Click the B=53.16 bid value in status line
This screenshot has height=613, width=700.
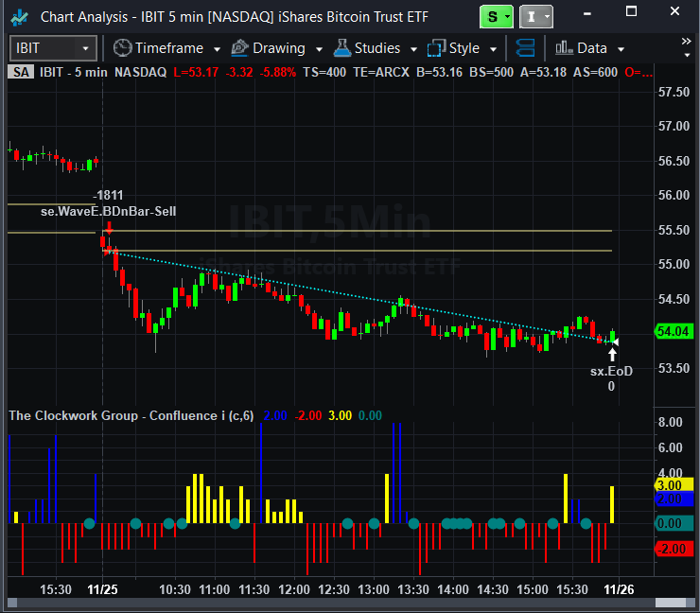pos(439,72)
